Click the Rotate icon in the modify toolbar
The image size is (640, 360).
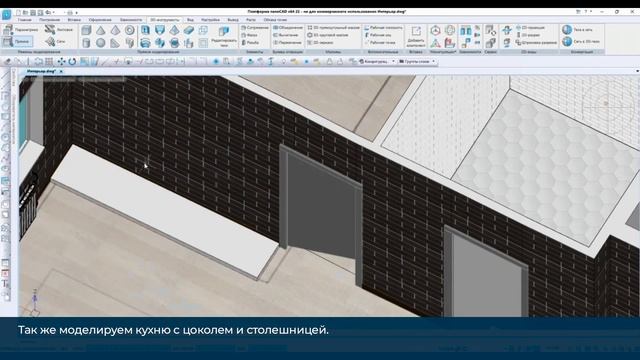click(x=72, y=62)
